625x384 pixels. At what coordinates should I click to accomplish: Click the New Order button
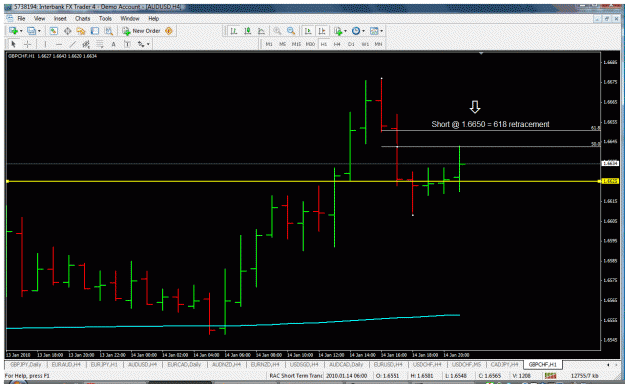tap(141, 31)
